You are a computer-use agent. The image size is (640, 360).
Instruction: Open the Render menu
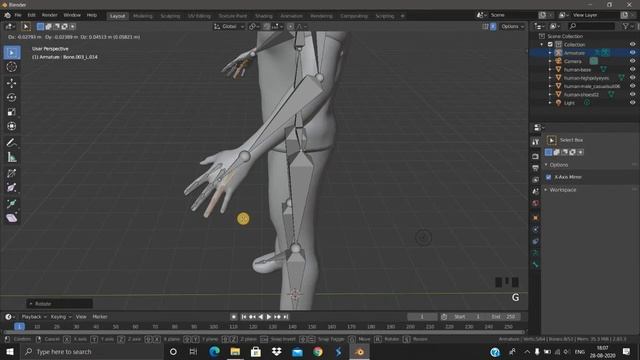pos(50,15)
